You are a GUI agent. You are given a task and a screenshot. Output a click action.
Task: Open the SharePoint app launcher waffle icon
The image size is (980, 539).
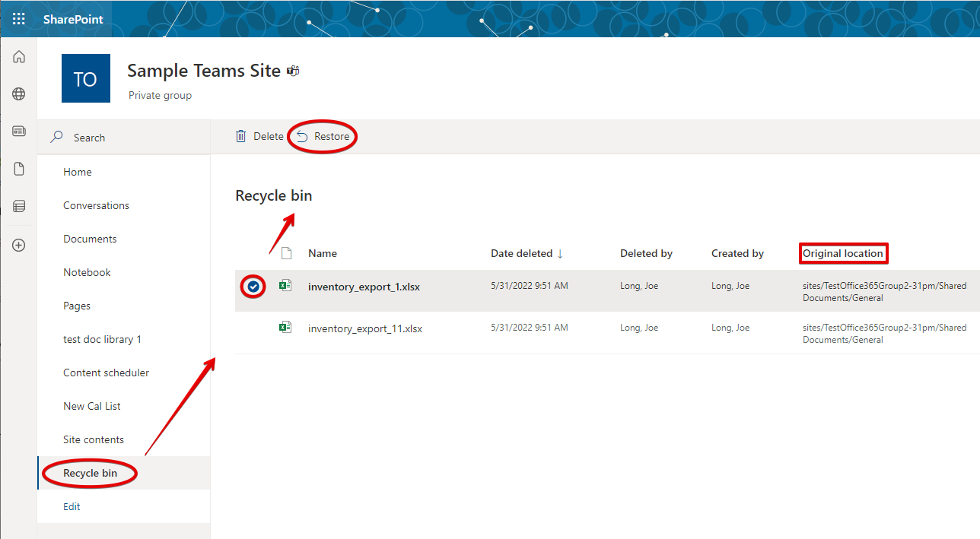click(18, 19)
